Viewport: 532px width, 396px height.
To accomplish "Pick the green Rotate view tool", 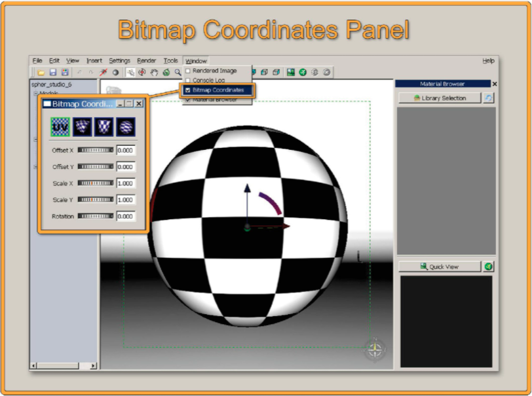I will tap(166, 72).
